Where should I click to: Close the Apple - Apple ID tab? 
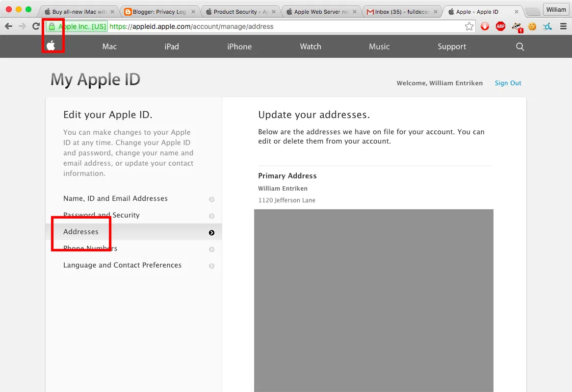[x=516, y=12]
